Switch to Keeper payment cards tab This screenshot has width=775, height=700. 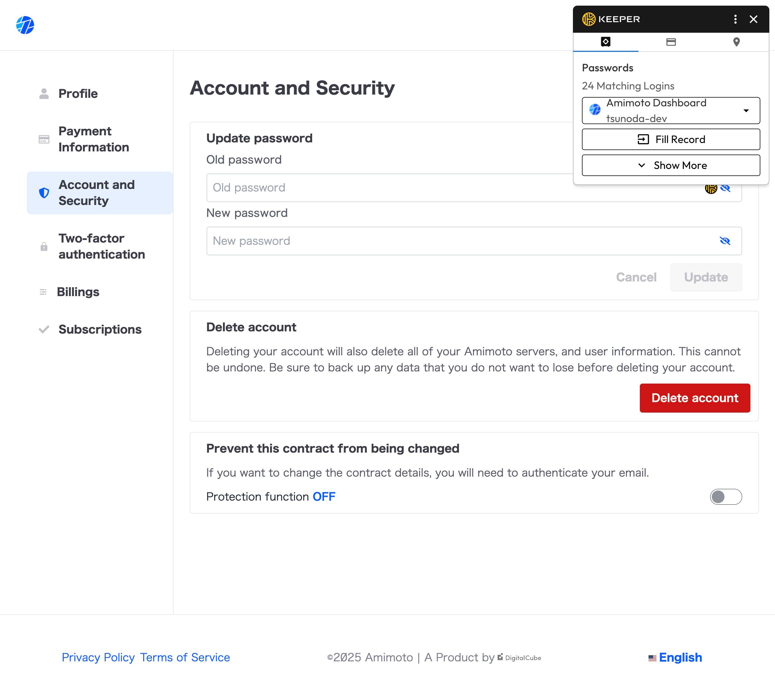pos(671,42)
